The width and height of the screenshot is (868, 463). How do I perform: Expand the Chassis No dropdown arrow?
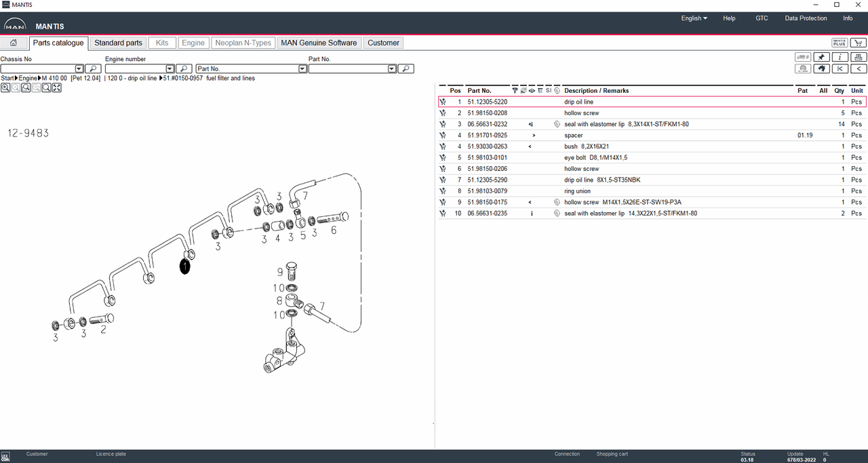click(79, 68)
